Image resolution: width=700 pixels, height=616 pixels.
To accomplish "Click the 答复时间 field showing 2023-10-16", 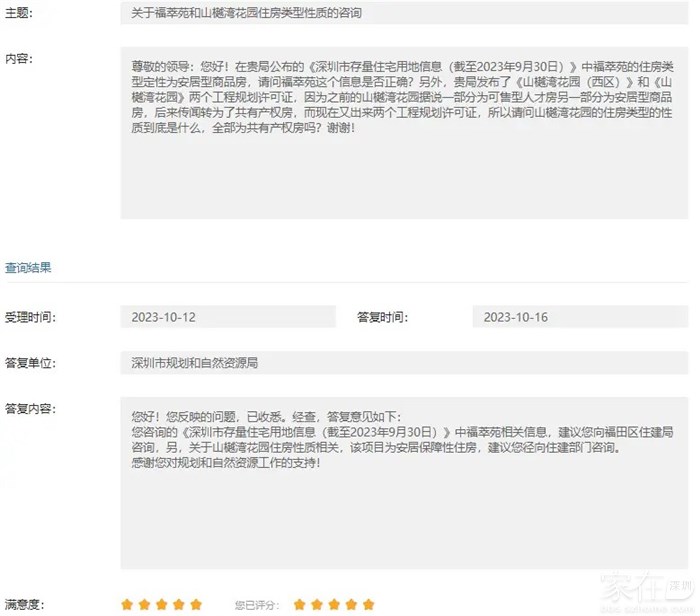I will point(579,317).
